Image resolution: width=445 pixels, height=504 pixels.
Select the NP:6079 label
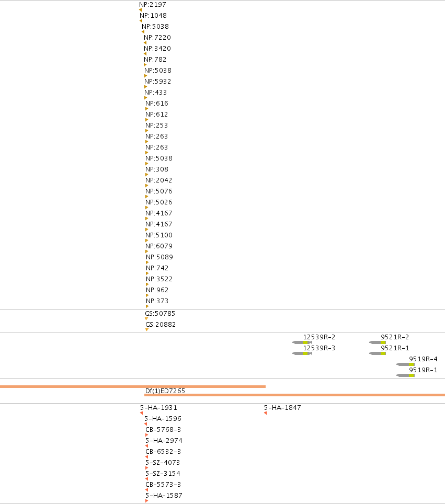(159, 246)
